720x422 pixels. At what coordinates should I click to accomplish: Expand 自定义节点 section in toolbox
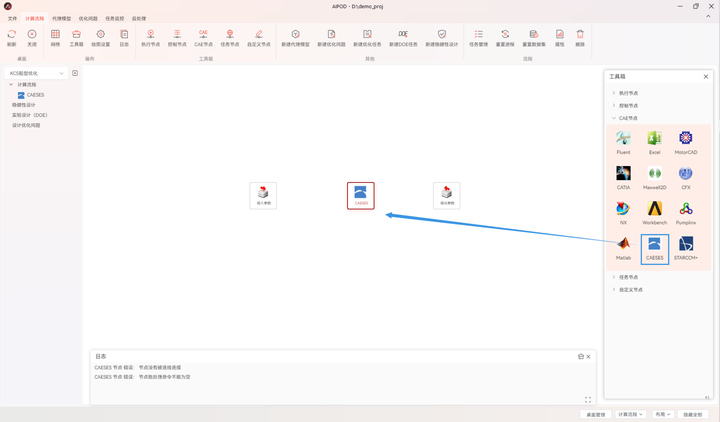(614, 289)
